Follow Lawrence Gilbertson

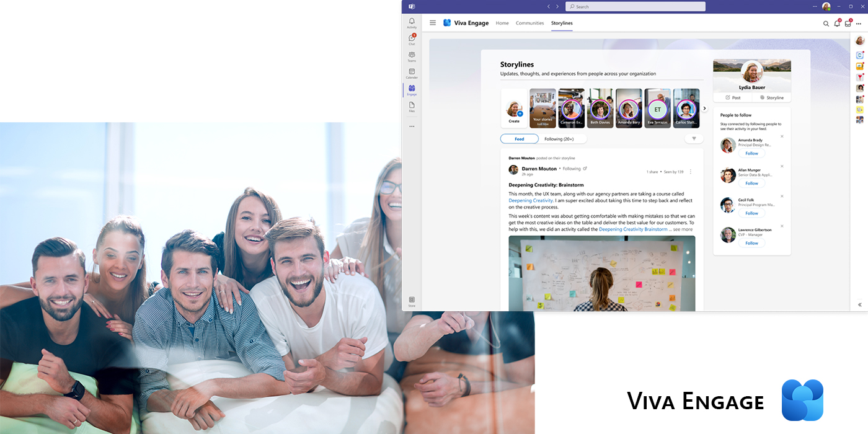(751, 243)
